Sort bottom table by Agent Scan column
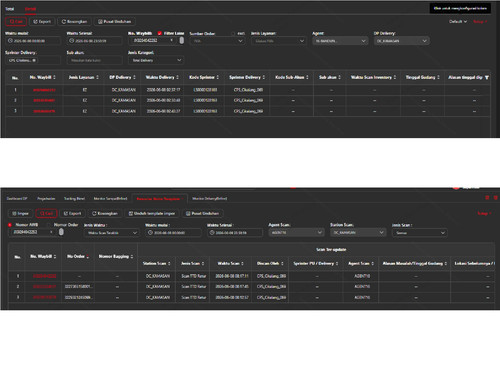Viewport: 500px width, 375px height. pyautogui.click(x=373, y=263)
